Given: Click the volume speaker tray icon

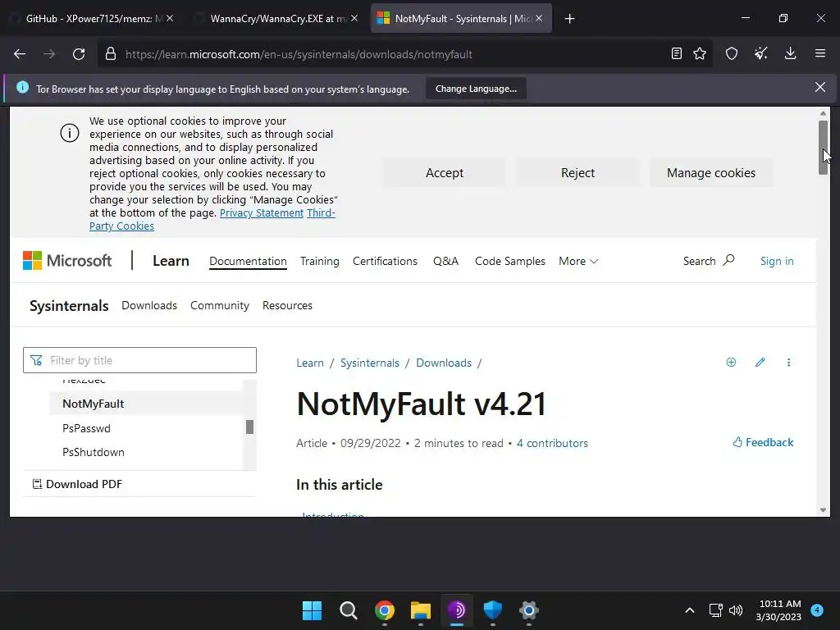Looking at the screenshot, I should (736, 610).
